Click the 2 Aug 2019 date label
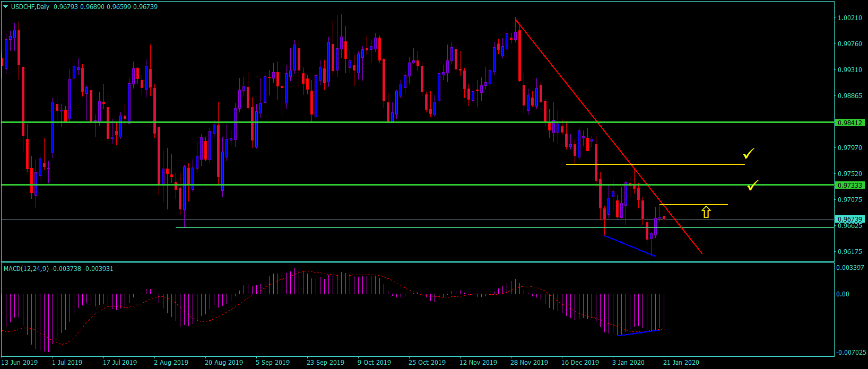The width and height of the screenshot is (868, 369). coord(171,363)
